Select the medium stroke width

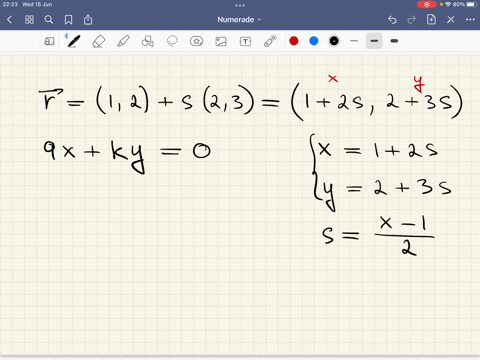374,41
